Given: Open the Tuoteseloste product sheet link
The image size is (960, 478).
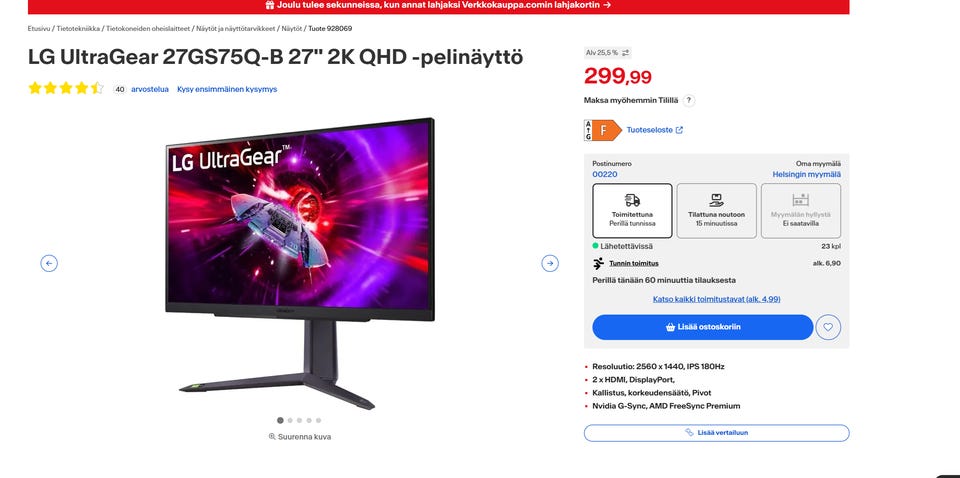Looking at the screenshot, I should click(654, 130).
